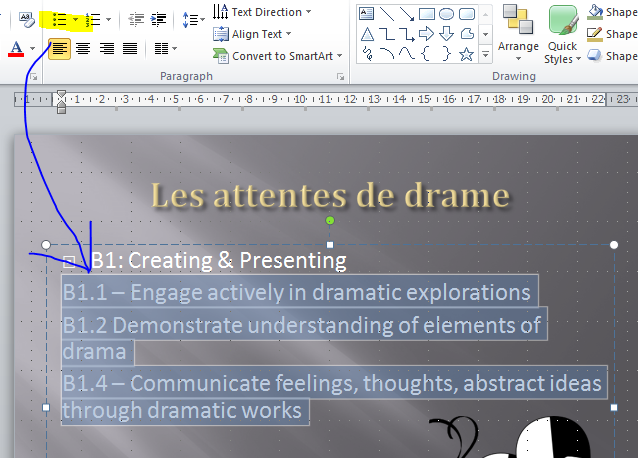
Task: Open the Columns dropdown
Action: 166,49
